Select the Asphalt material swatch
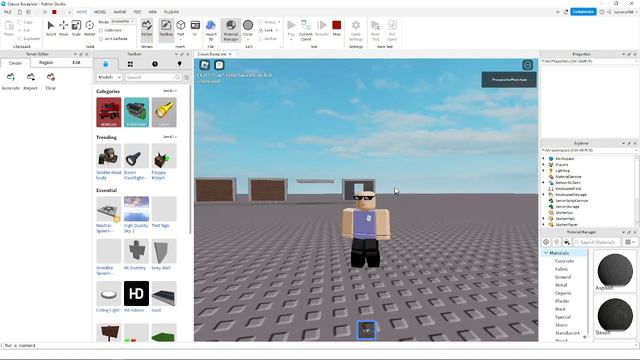Viewport: 640px width, 360px height. (615, 271)
